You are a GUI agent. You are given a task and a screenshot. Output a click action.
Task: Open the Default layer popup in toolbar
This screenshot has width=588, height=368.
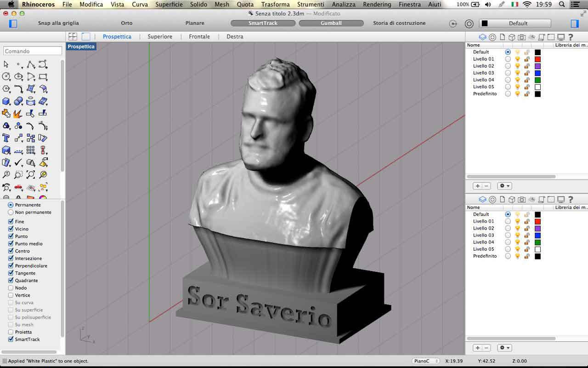pos(515,23)
